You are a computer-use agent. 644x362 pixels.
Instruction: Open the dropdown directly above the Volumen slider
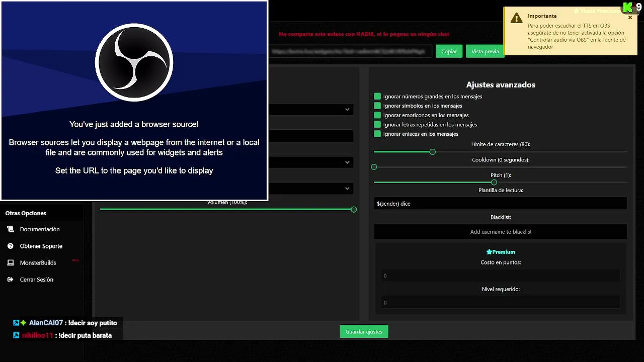point(311,189)
